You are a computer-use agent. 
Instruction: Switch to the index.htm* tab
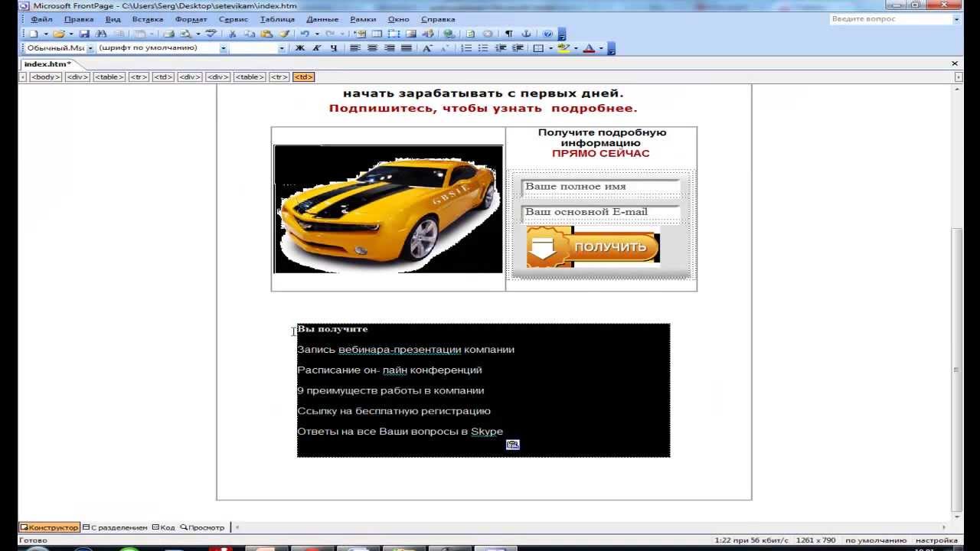47,64
